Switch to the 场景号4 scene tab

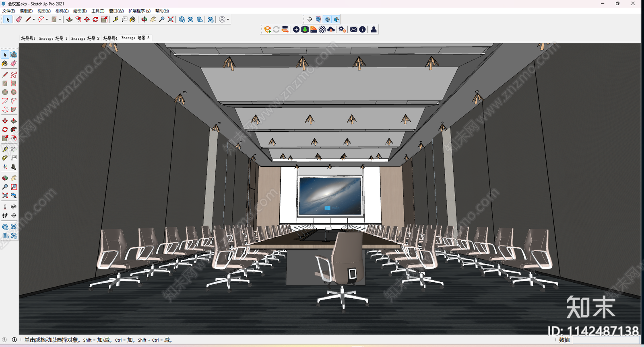pyautogui.click(x=110, y=38)
